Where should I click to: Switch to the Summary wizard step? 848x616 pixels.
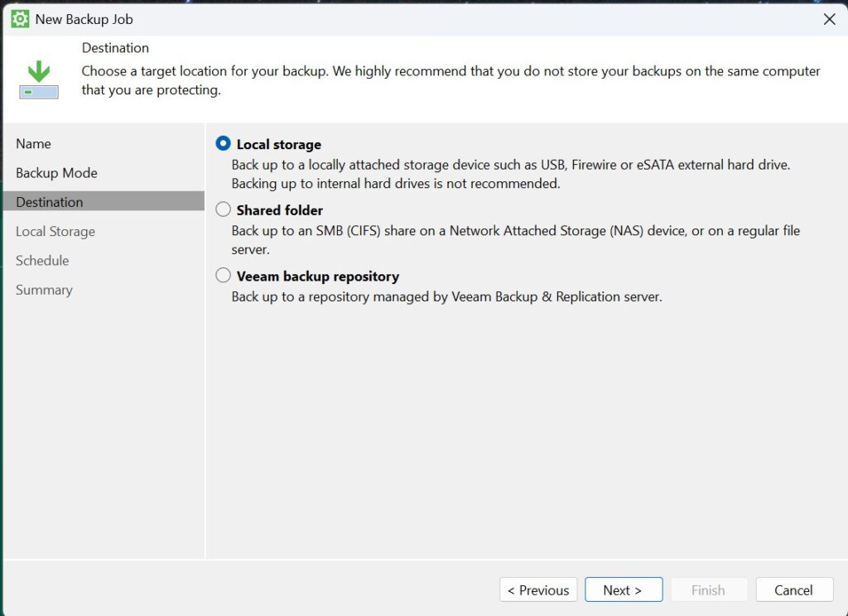pos(44,290)
